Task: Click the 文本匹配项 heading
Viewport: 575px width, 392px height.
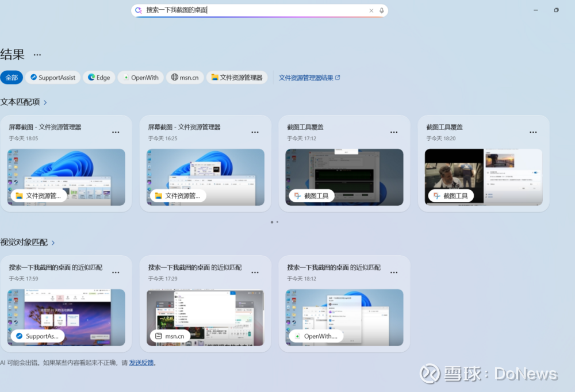Action: (x=20, y=102)
